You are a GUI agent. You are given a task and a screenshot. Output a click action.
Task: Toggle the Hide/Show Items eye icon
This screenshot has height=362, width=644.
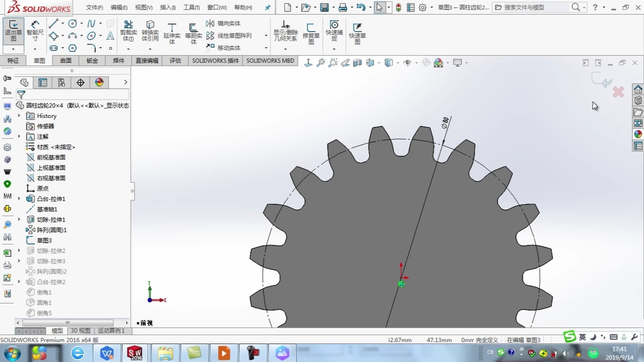[x=407, y=63]
